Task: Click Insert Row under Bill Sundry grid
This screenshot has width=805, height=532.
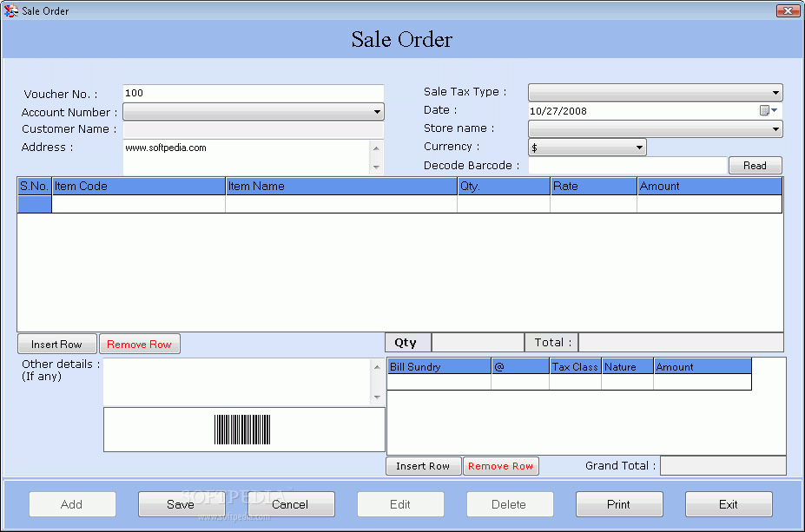Action: 423,466
